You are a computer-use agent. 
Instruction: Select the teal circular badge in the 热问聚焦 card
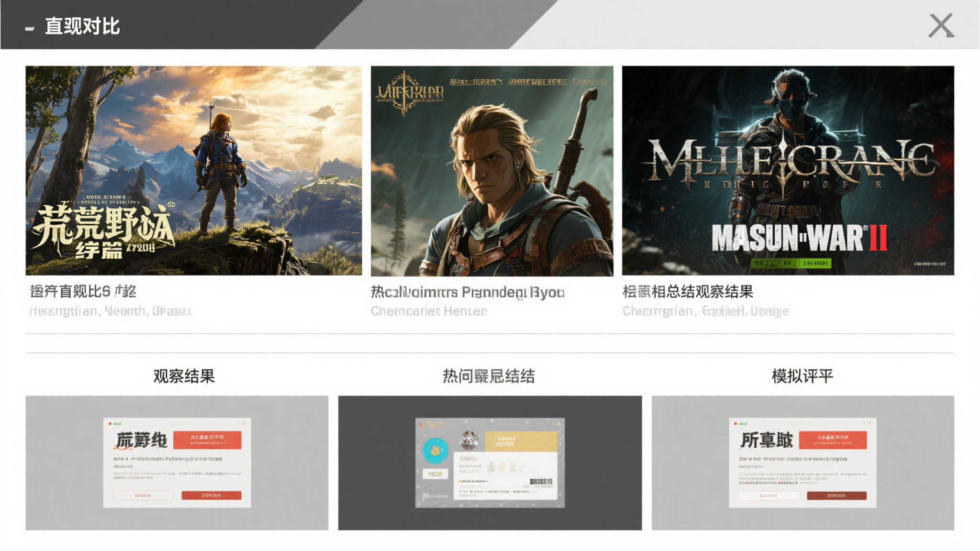point(434,451)
